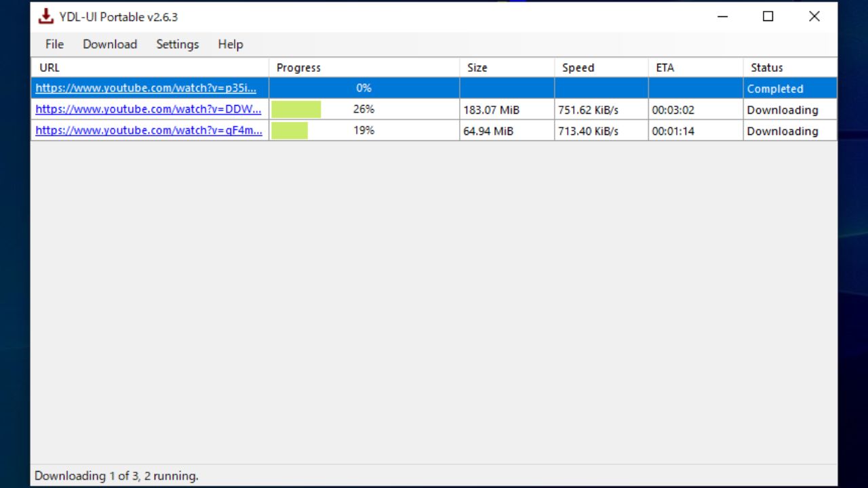Open the Settings menu
This screenshot has height=488, width=868.
click(x=178, y=44)
